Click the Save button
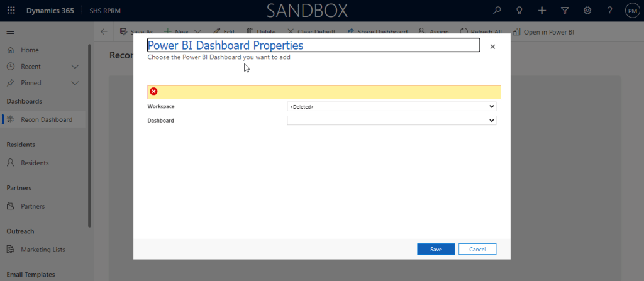 coord(436,250)
